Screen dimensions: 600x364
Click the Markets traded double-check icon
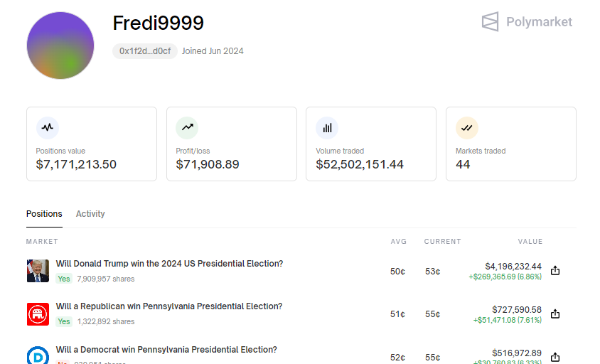(467, 128)
